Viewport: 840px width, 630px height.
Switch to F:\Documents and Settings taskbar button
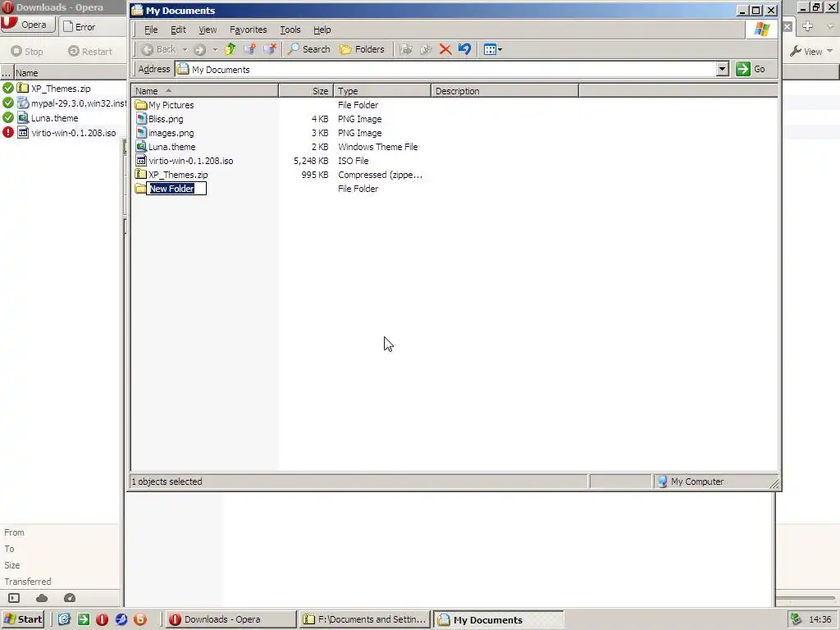(x=364, y=619)
